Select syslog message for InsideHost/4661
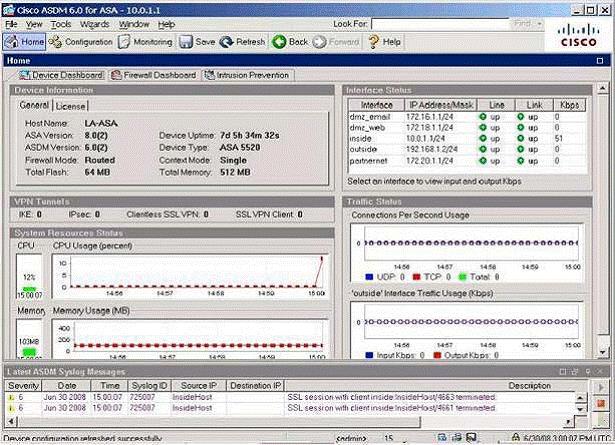This screenshot has height=445, width=615. click(x=290, y=408)
